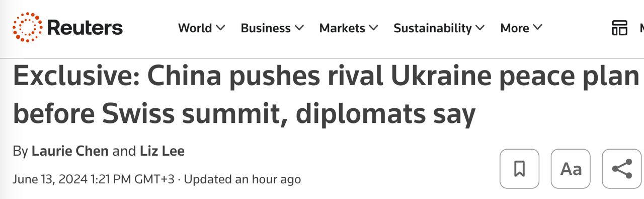Viewport: 644px width, 199px height.
Task: Click the Reuters wordmark to go home
Action: [85, 28]
